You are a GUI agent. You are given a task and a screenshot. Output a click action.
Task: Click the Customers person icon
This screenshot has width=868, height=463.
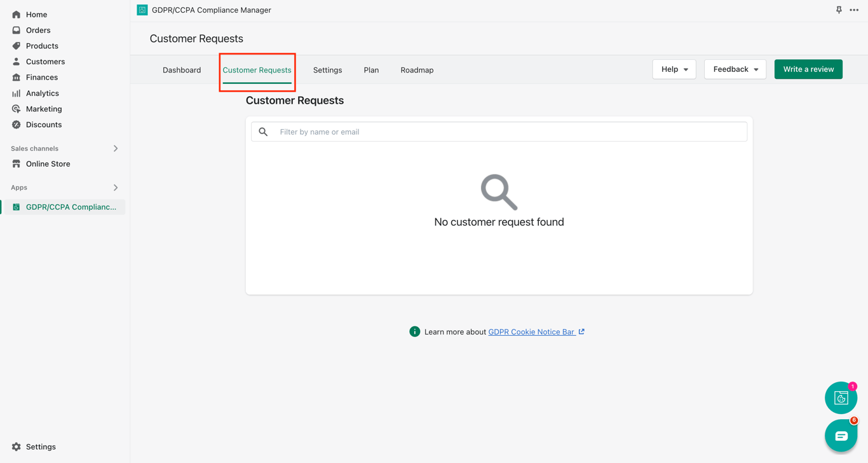point(17,62)
